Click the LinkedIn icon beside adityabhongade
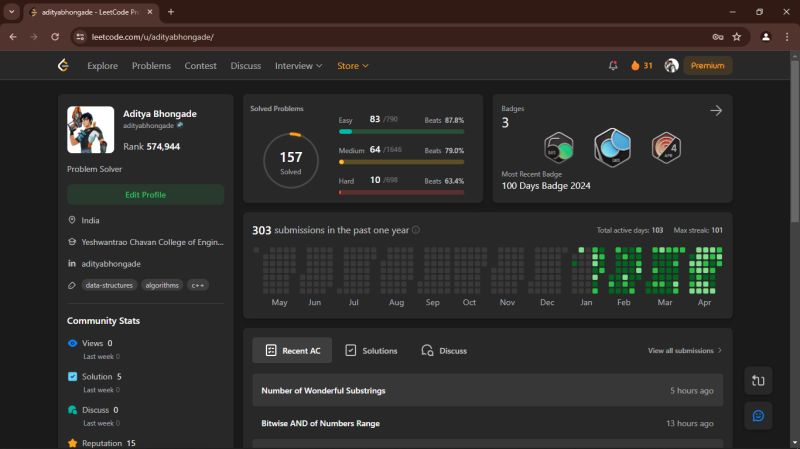 pos(72,263)
